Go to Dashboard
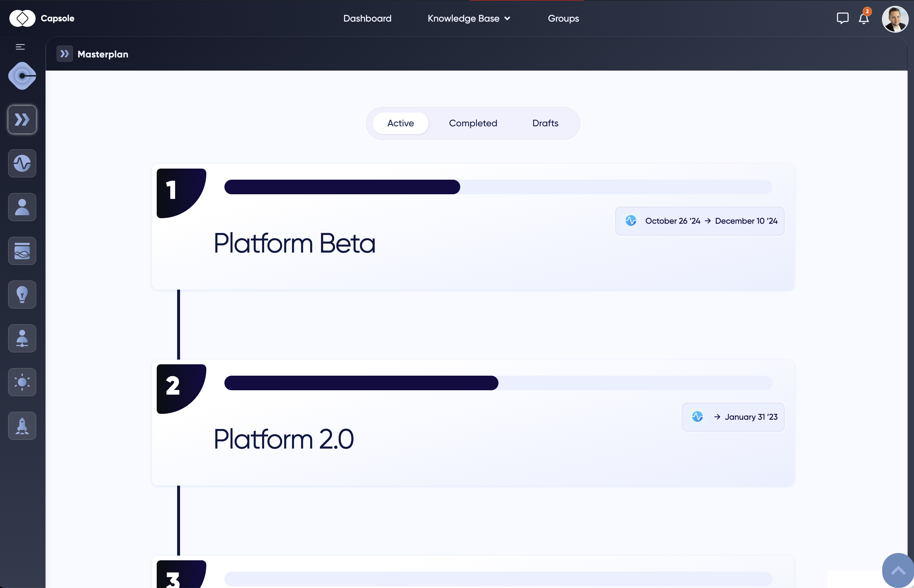This screenshot has height=588, width=914. pos(367,18)
